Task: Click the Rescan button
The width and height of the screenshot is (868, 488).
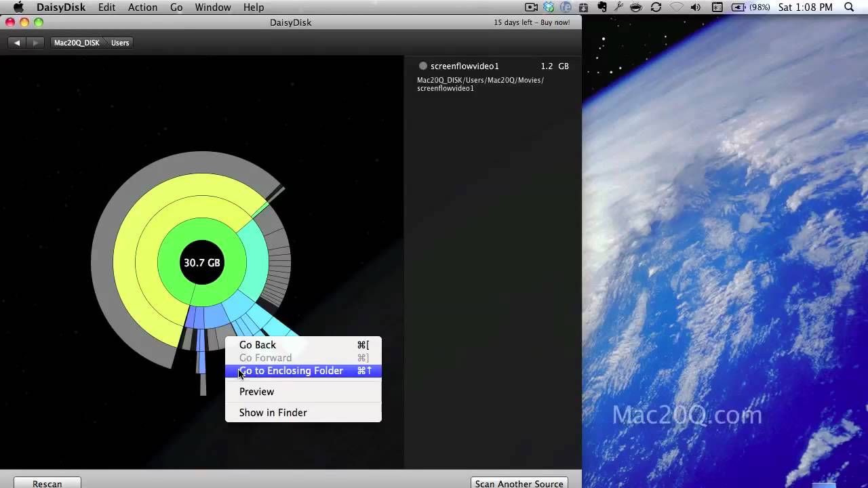Action: point(47,483)
